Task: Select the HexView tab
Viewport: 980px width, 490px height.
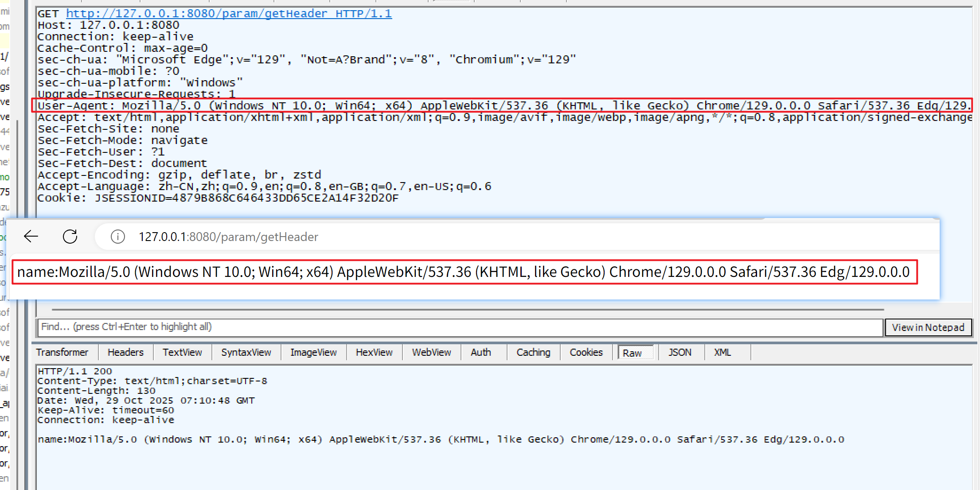Action: coord(374,352)
